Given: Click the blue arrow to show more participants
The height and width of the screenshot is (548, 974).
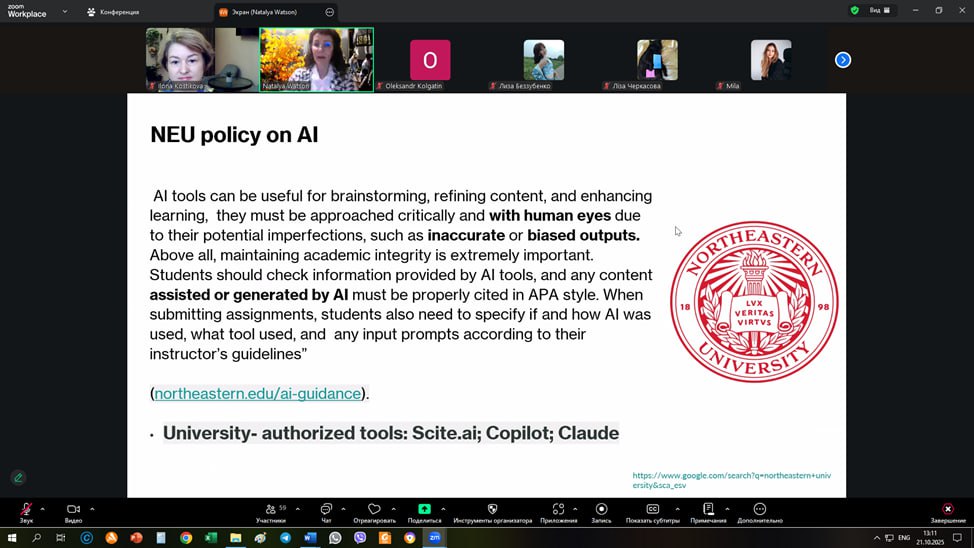Looking at the screenshot, I should click(x=843, y=60).
